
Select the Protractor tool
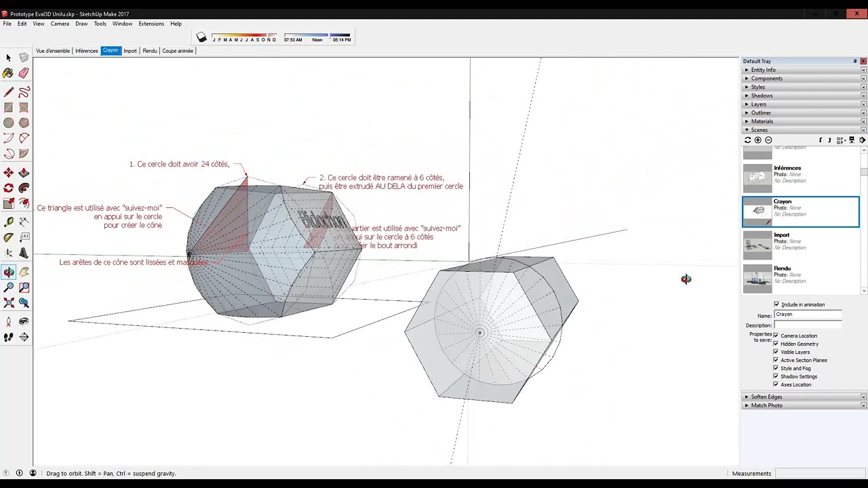(8, 237)
